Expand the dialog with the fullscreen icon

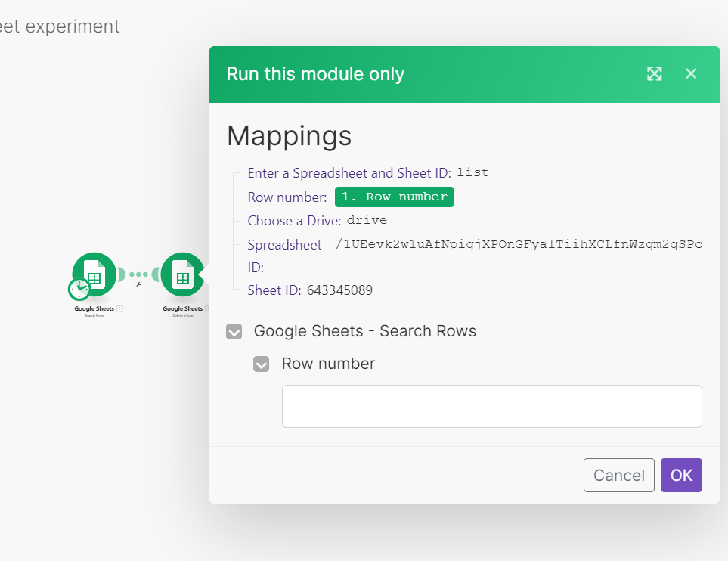tap(655, 73)
